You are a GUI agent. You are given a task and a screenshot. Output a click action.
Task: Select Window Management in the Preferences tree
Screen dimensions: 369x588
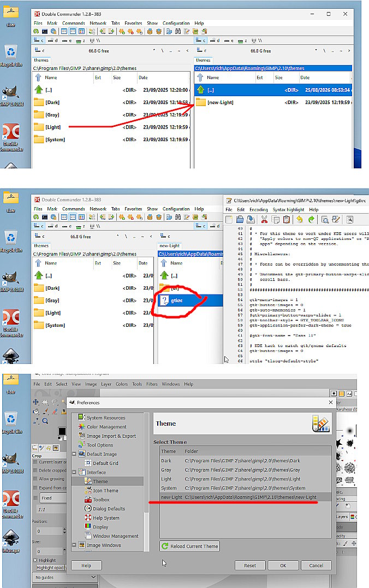point(115,536)
